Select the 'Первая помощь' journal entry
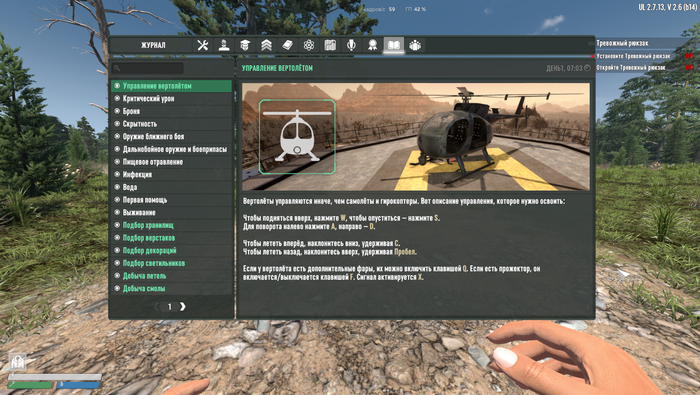This screenshot has height=395, width=700. (x=172, y=200)
